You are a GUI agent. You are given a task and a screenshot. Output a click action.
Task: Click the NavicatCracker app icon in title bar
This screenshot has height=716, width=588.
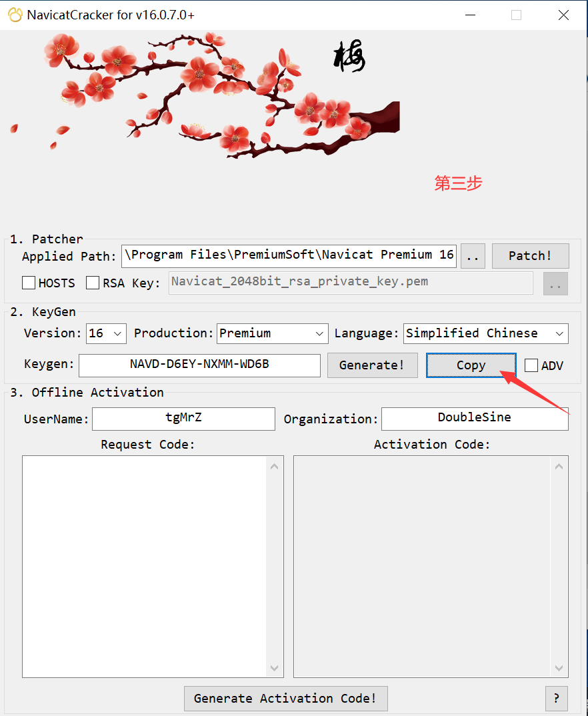[15, 15]
